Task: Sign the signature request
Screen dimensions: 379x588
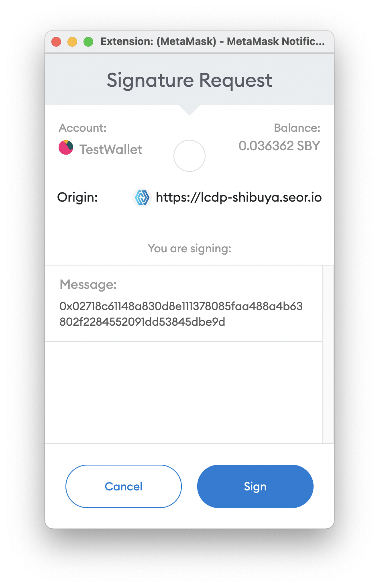Action: click(255, 486)
